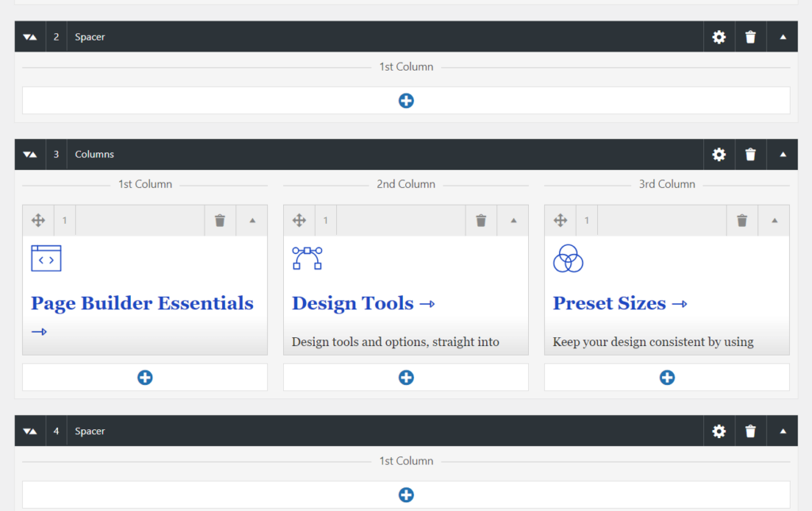Click the 3rd Column label
812x511 pixels.
[667, 184]
